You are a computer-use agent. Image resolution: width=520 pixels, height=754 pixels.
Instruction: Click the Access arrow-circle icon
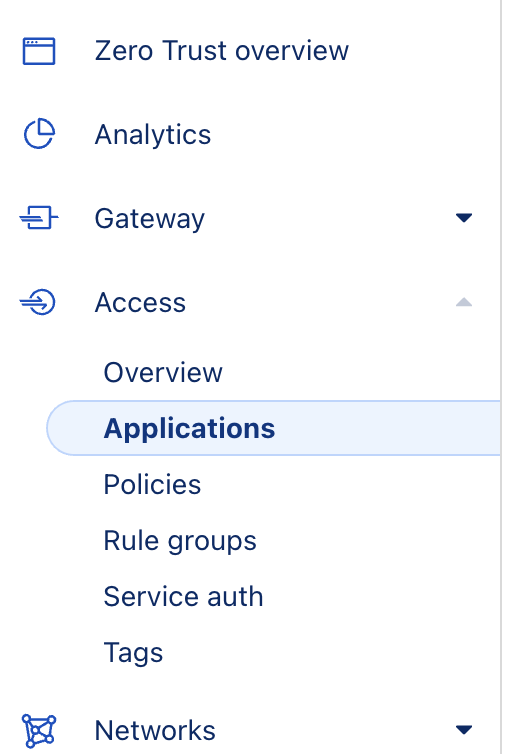click(x=38, y=302)
